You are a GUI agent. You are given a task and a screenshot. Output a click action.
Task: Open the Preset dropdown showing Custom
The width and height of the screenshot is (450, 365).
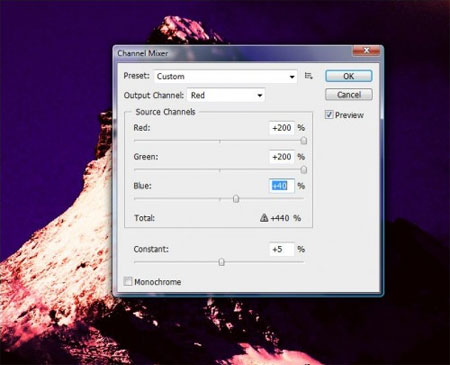pos(225,77)
